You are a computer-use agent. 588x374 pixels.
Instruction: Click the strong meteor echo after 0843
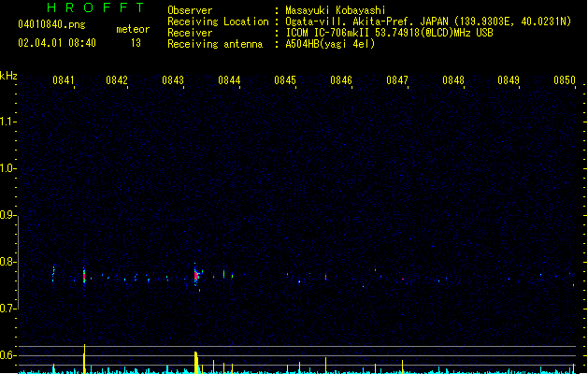[x=196, y=276]
